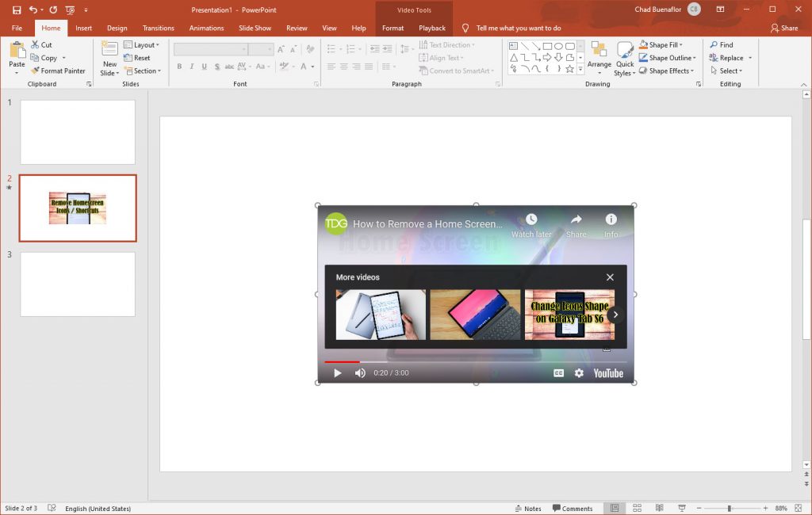Switch to Reading View
The width and height of the screenshot is (812, 515).
tap(659, 509)
